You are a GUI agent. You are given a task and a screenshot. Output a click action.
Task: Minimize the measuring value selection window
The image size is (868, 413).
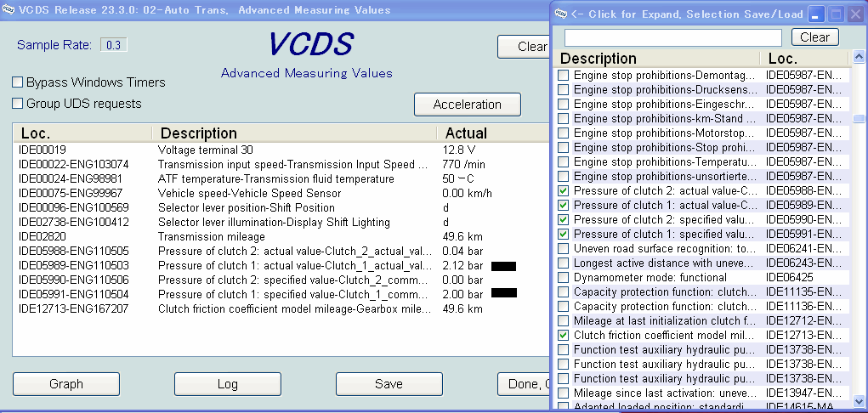tap(816, 14)
